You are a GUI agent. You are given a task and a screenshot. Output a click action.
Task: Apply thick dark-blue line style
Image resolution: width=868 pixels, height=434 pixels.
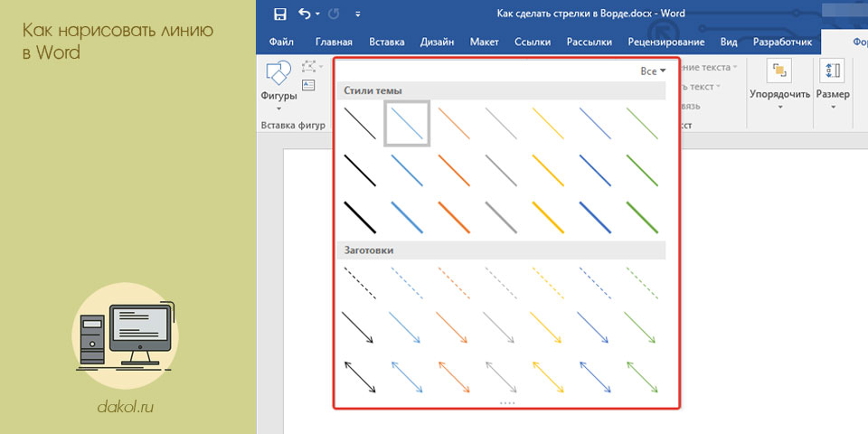pos(595,217)
